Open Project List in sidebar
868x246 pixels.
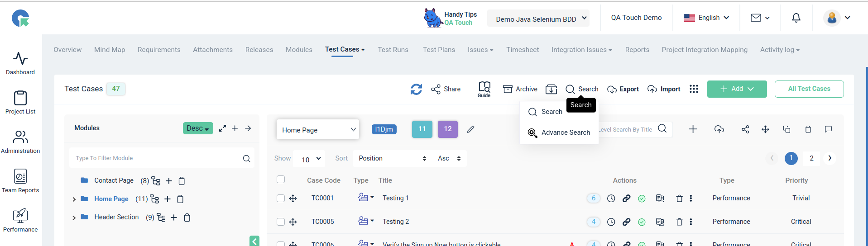tap(20, 98)
